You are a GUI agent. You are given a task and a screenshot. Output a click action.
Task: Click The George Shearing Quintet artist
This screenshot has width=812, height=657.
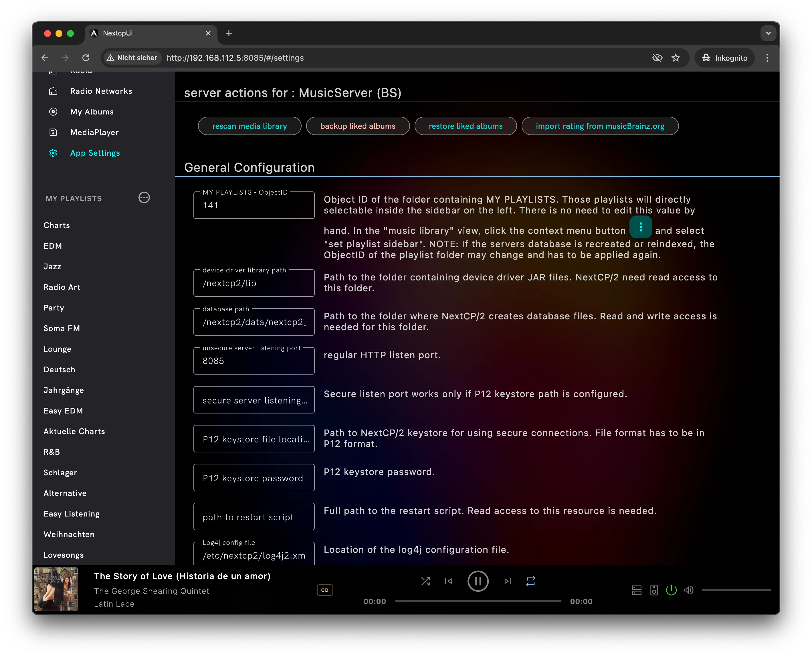coord(151,591)
